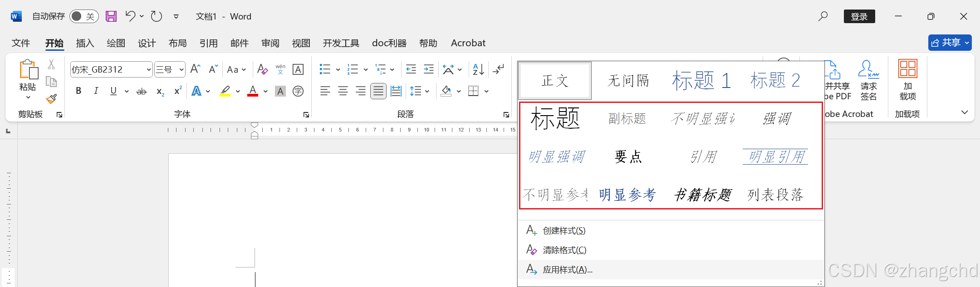
Task: Apply the 明显引用 style thumbnail
Action: 775,157
